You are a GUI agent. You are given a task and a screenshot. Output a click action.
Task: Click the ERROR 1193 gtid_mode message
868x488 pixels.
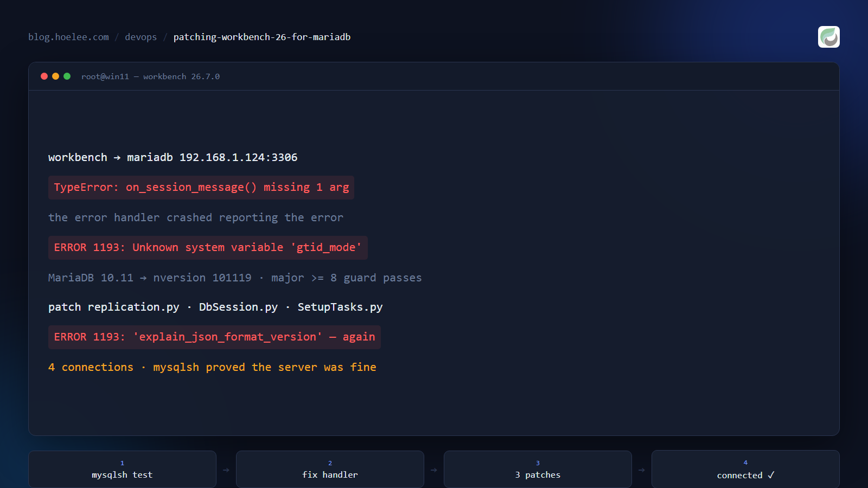208,248
